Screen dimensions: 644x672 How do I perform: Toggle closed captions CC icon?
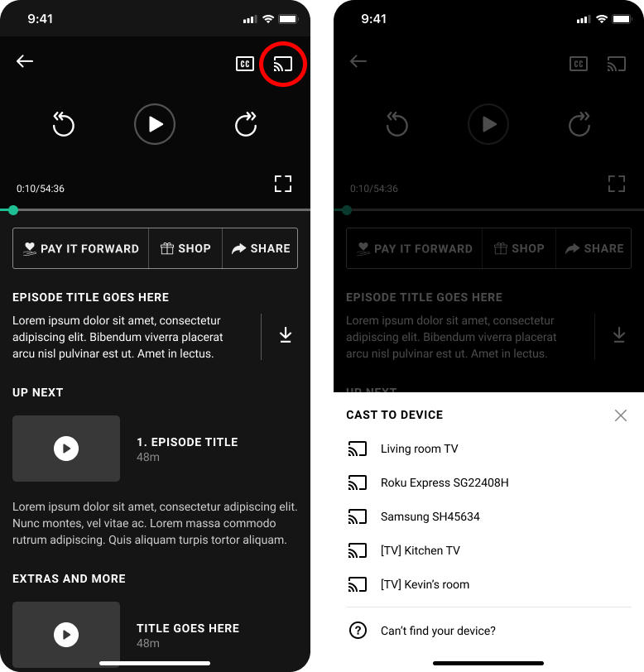245,64
